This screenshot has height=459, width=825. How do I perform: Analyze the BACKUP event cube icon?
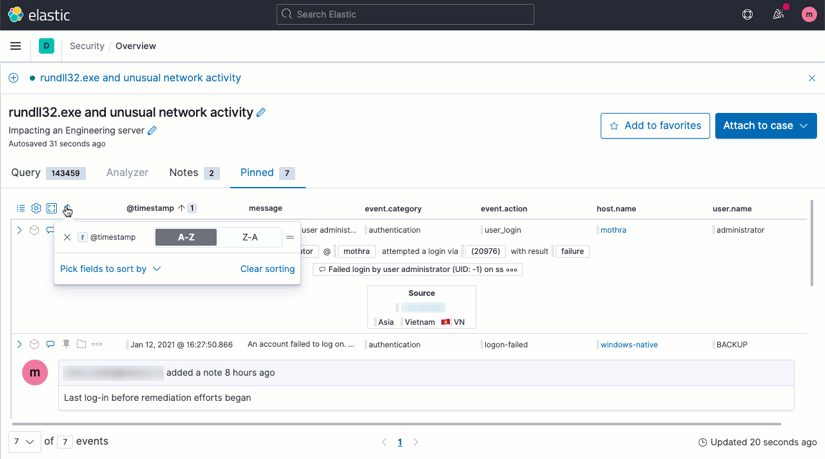click(x=34, y=344)
